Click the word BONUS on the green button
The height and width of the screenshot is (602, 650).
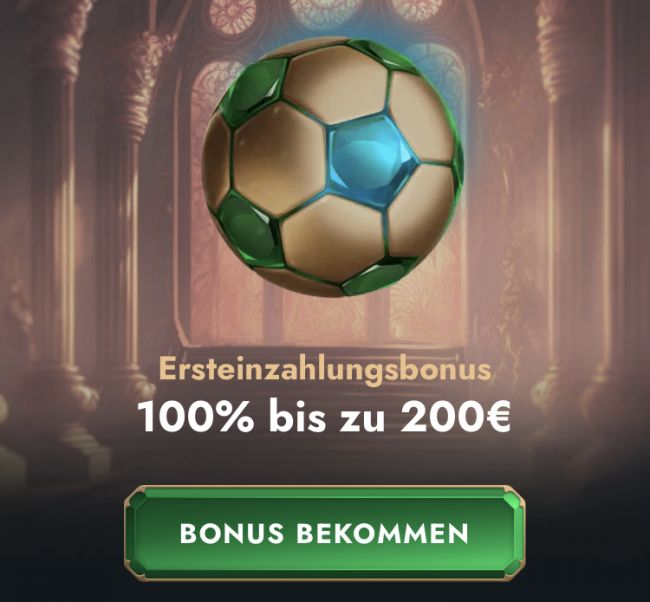[x=231, y=533]
